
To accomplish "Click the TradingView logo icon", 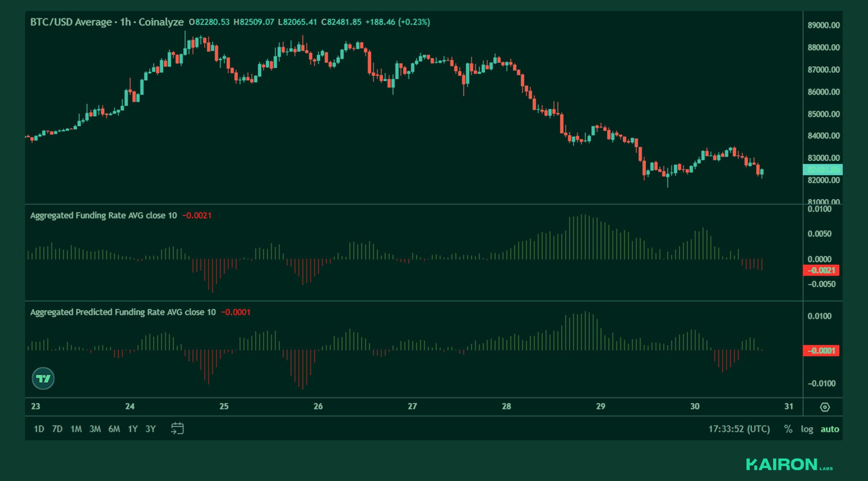I will 43,378.
